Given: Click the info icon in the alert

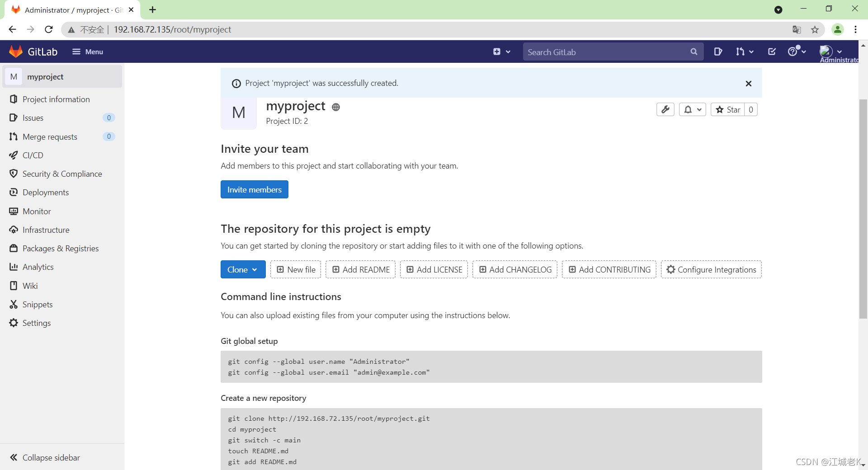Looking at the screenshot, I should pos(236,83).
